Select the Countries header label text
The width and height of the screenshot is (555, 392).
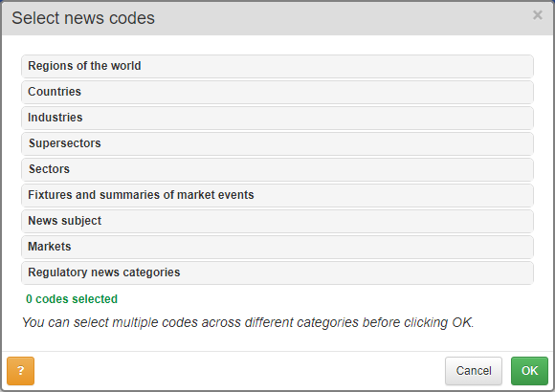pyautogui.click(x=55, y=92)
